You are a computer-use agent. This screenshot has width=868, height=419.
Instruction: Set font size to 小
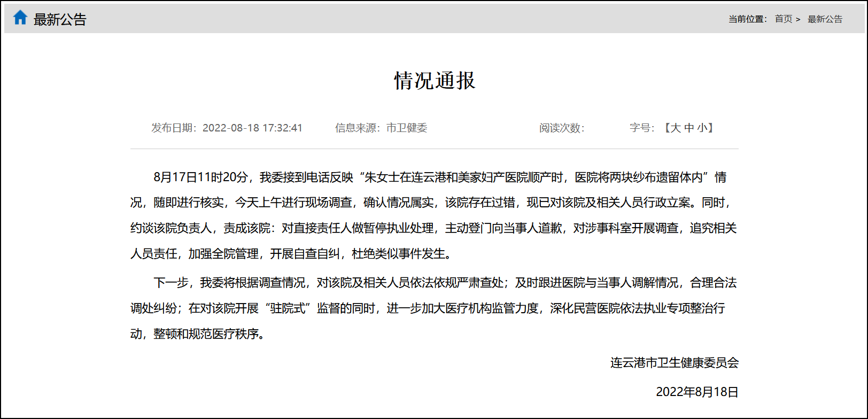[x=702, y=128]
